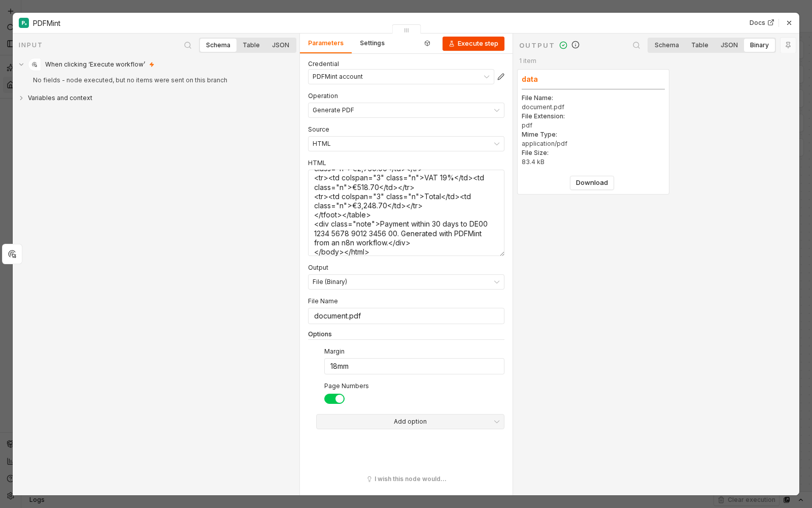The width and height of the screenshot is (812, 508).
Task: Switch input view to Table
Action: 251,45
